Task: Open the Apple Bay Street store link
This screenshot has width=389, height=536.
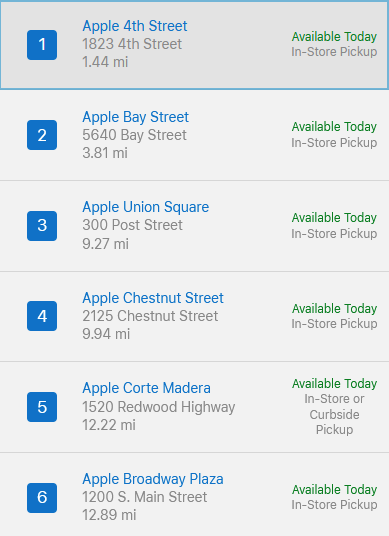Action: 135,117
